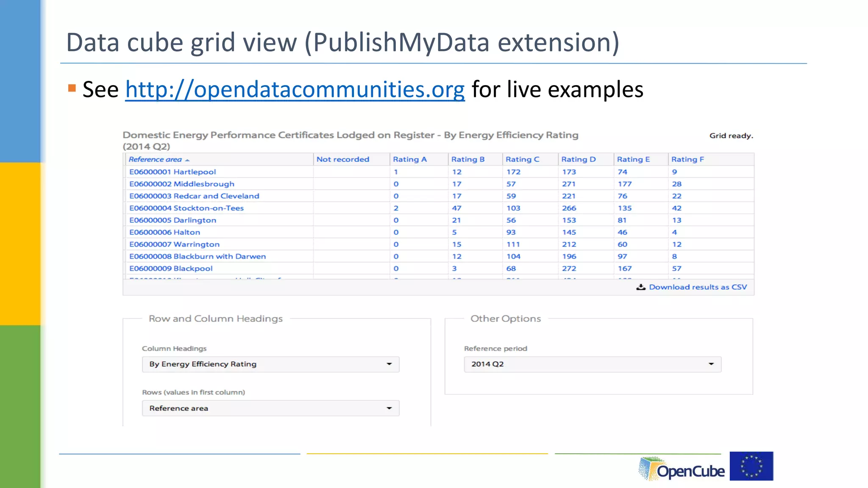The width and height of the screenshot is (868, 488).
Task: Open E06000007 Warrington link
Action: point(174,244)
